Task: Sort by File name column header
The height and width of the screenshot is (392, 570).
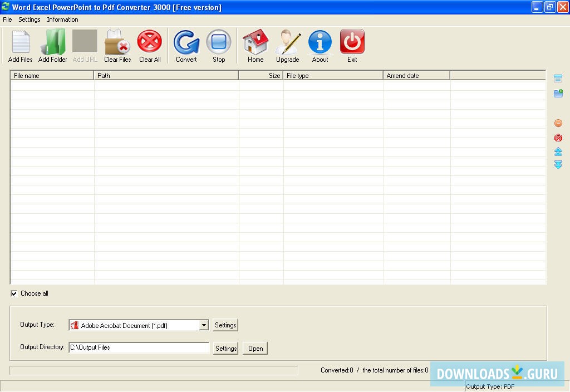Action: (52, 76)
